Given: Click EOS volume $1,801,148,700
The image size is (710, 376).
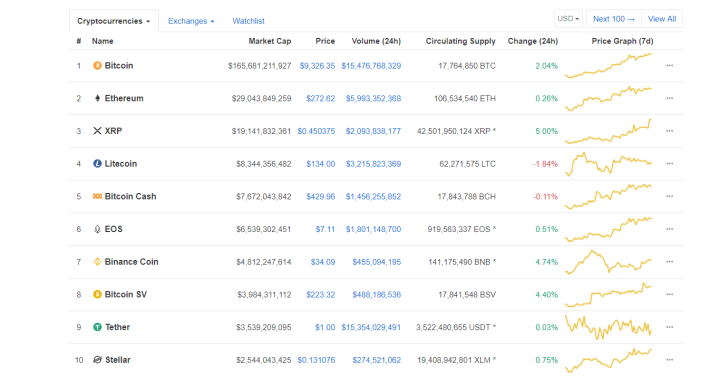Looking at the screenshot, I should click(x=374, y=229).
